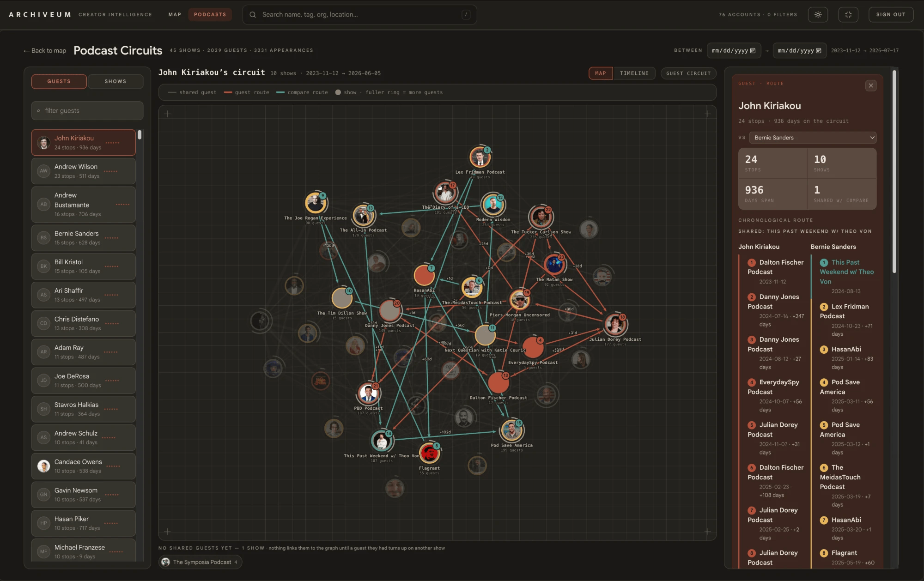Close the John Kiriakou route panel
Screen dimensions: 924x581
871,85
